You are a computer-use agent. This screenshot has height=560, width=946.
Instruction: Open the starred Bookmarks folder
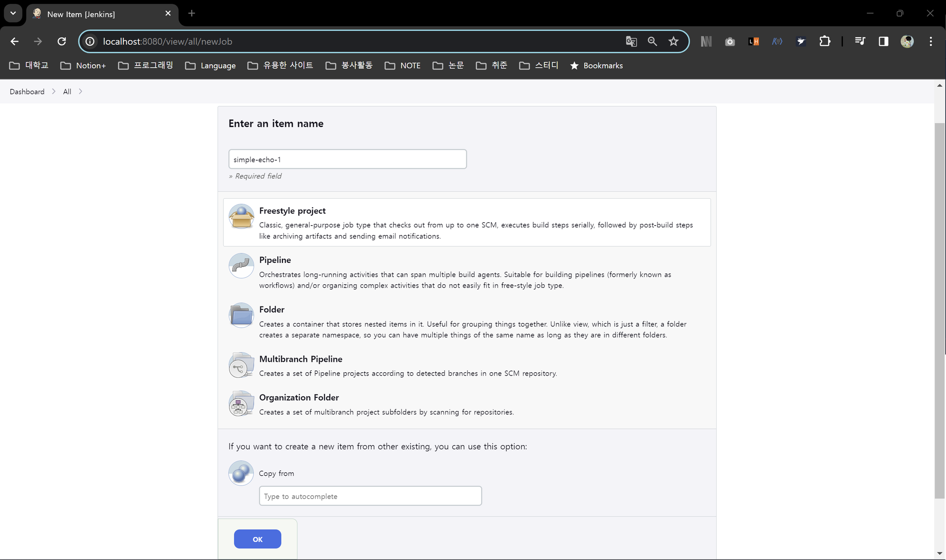coord(596,65)
